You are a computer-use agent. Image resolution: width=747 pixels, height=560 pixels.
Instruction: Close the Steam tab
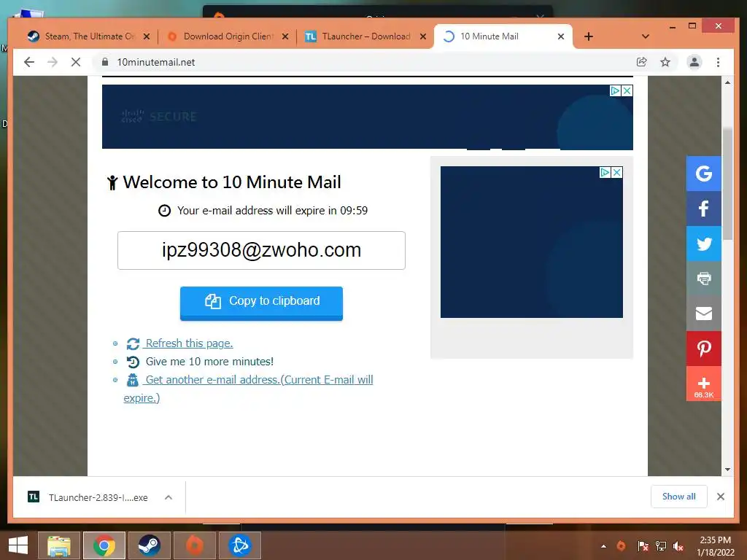point(146,36)
